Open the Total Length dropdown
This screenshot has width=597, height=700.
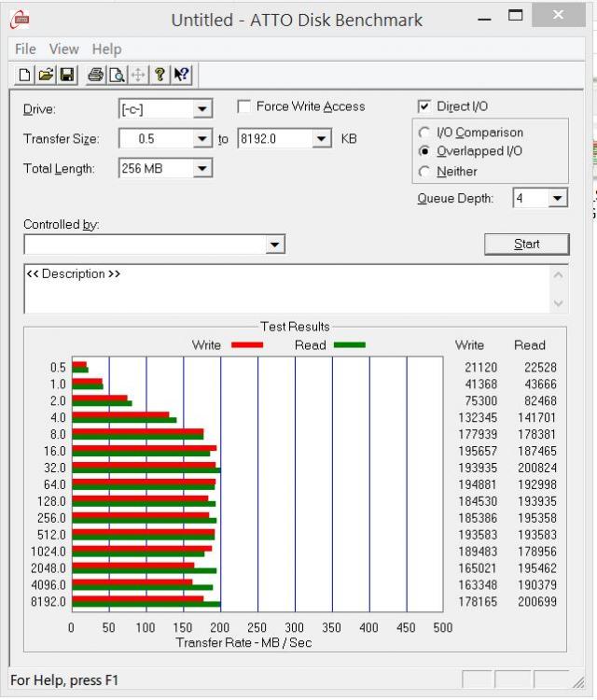202,169
